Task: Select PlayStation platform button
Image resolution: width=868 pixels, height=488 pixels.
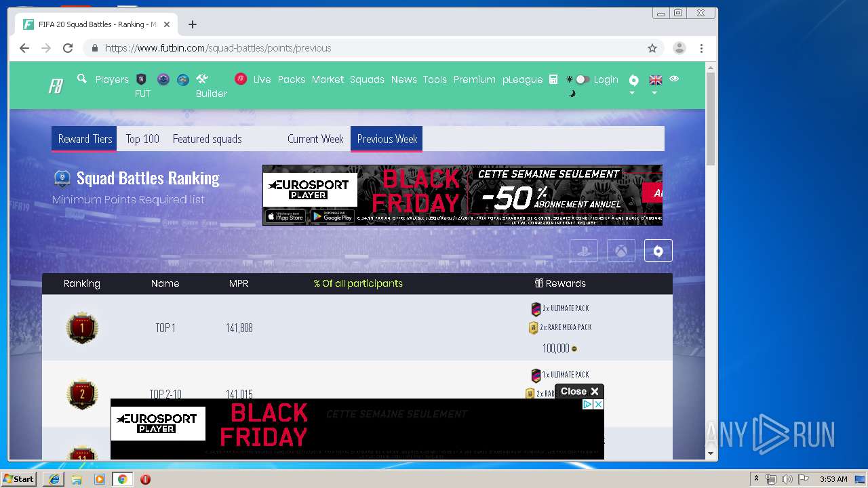Action: [x=584, y=251]
